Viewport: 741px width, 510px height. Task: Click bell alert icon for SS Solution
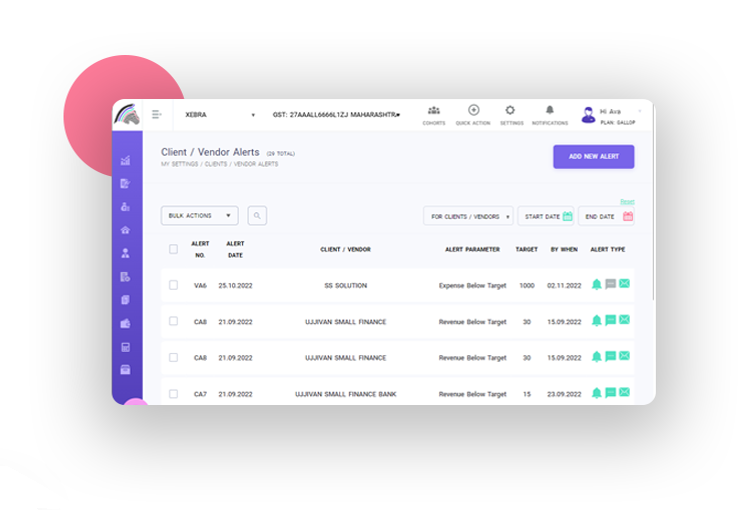point(597,285)
